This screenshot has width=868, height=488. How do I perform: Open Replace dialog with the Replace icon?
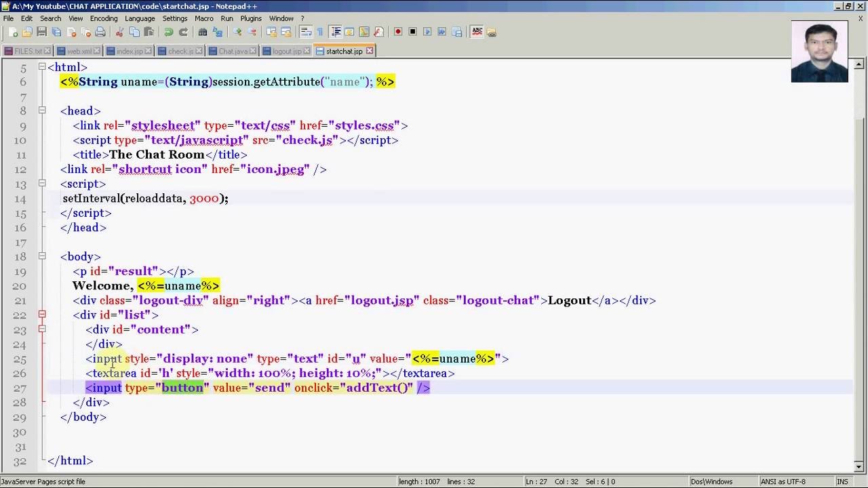(217, 32)
